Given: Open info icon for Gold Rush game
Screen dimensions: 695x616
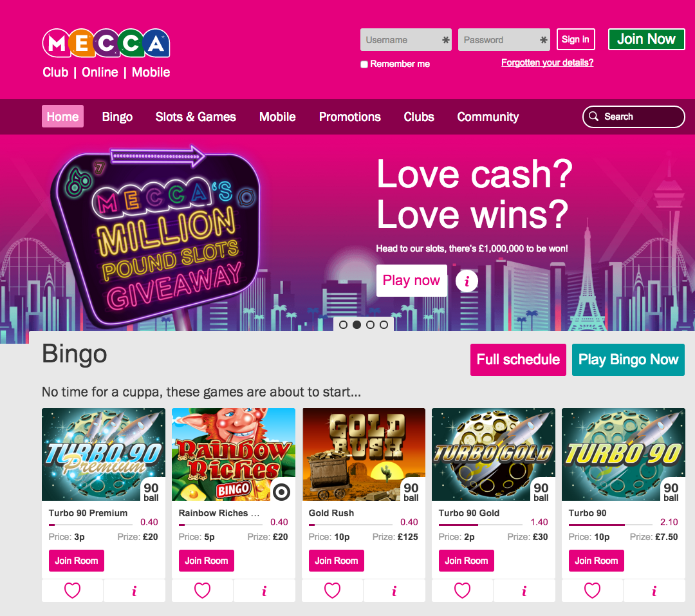Looking at the screenshot, I should coord(394,591).
